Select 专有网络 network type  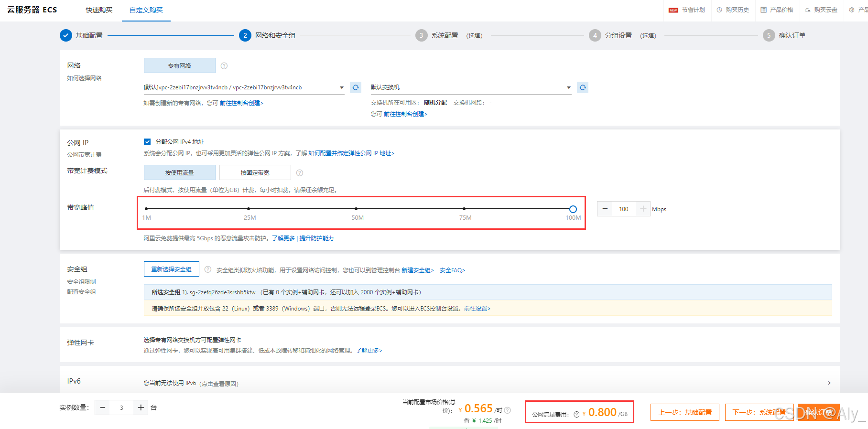180,65
